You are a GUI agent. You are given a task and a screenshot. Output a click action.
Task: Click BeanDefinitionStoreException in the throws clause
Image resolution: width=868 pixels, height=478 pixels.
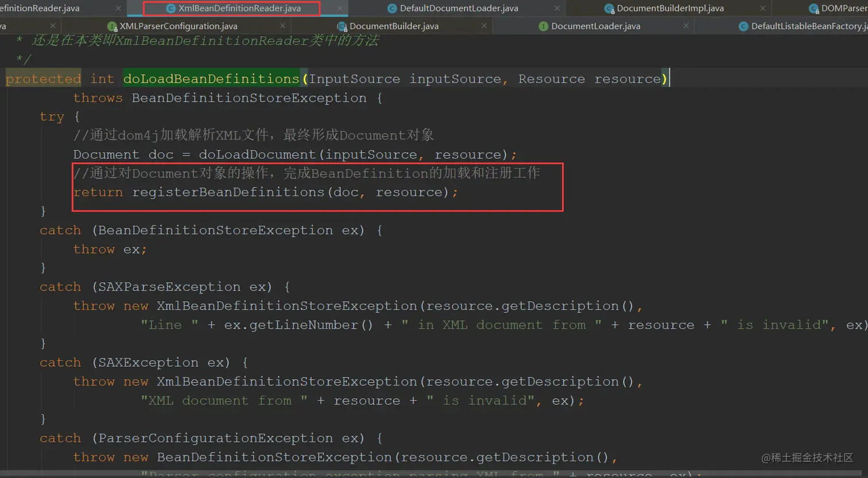pos(249,98)
